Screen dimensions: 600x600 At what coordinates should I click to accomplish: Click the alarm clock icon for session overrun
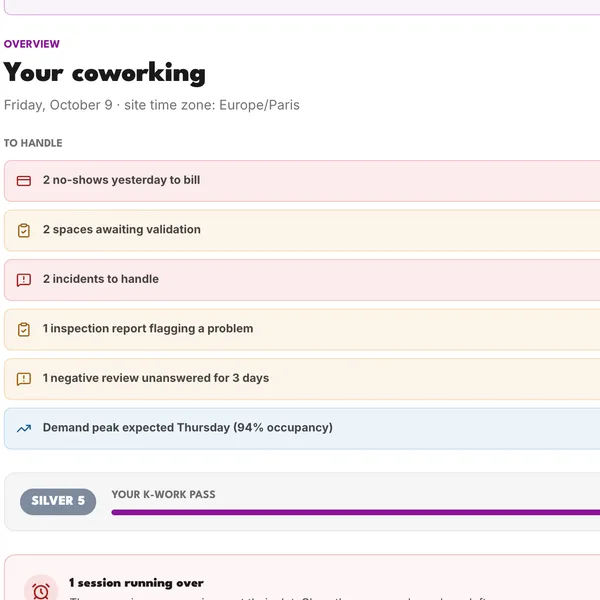[x=41, y=590]
